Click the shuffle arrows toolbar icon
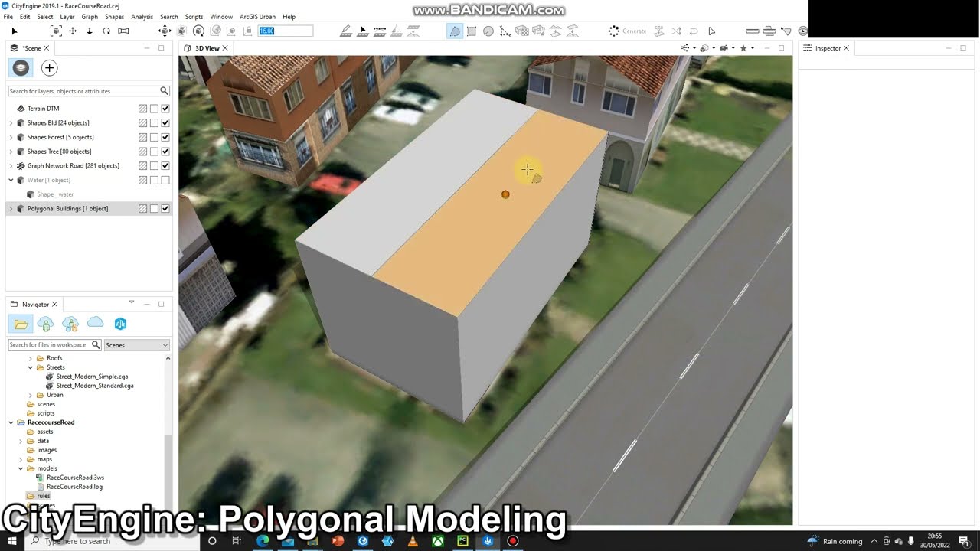This screenshot has width=980, height=551. click(x=677, y=31)
